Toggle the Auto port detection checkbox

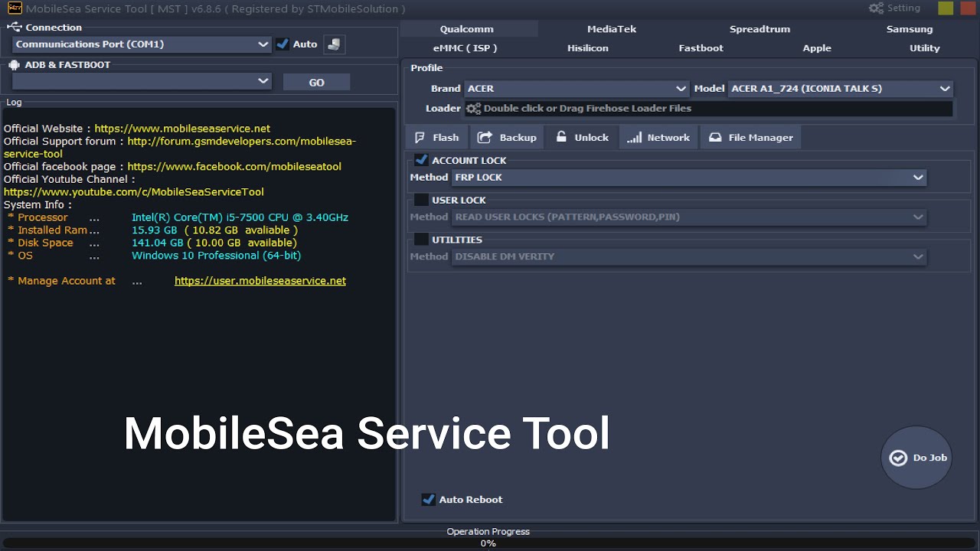(x=283, y=44)
